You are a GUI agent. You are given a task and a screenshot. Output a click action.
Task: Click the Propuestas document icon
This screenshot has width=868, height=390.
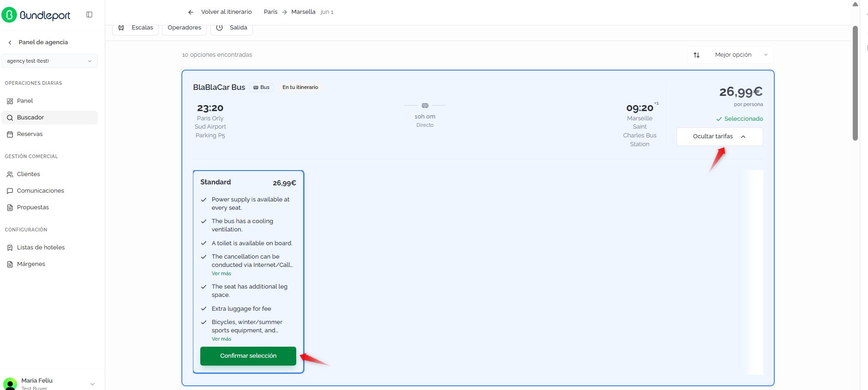point(10,207)
